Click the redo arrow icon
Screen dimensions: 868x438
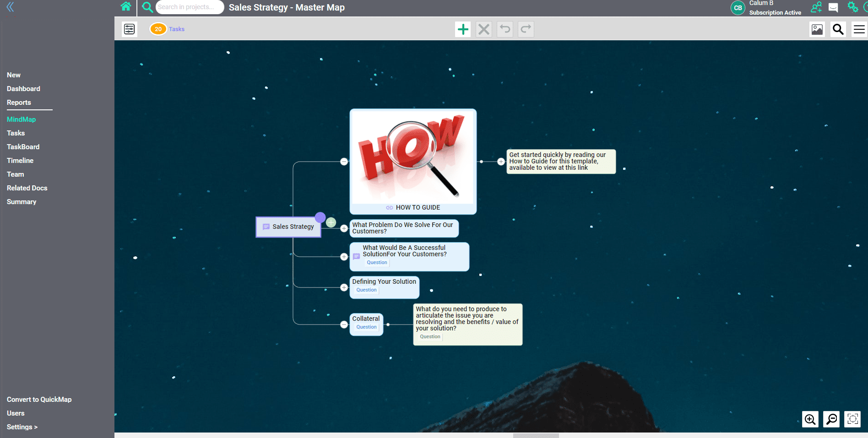click(526, 29)
